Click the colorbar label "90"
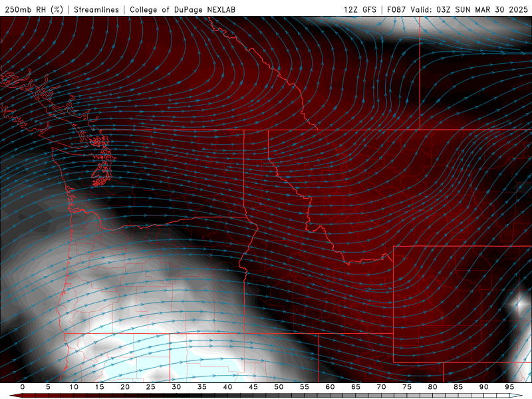 (483, 387)
